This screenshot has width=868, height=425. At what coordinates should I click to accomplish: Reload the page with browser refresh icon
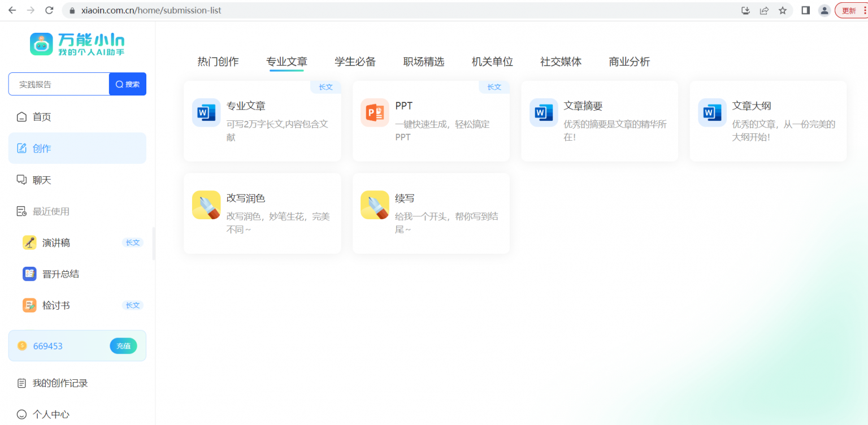point(49,10)
